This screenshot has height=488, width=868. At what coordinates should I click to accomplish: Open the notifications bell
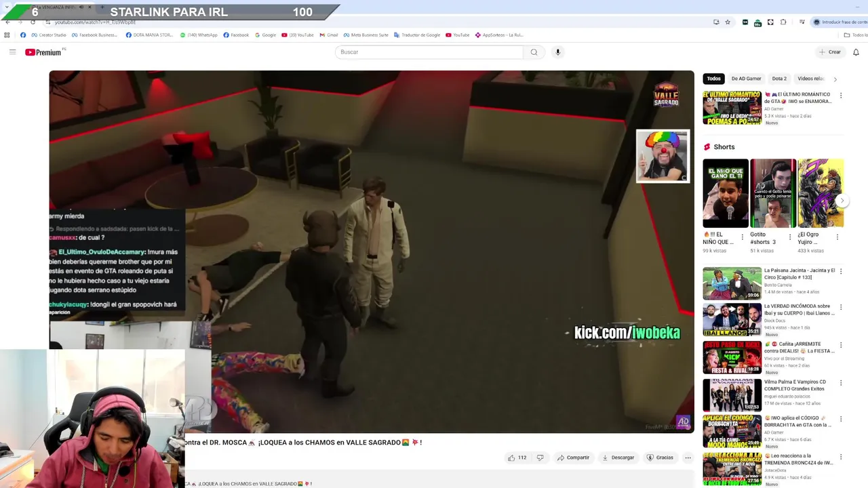(x=856, y=52)
